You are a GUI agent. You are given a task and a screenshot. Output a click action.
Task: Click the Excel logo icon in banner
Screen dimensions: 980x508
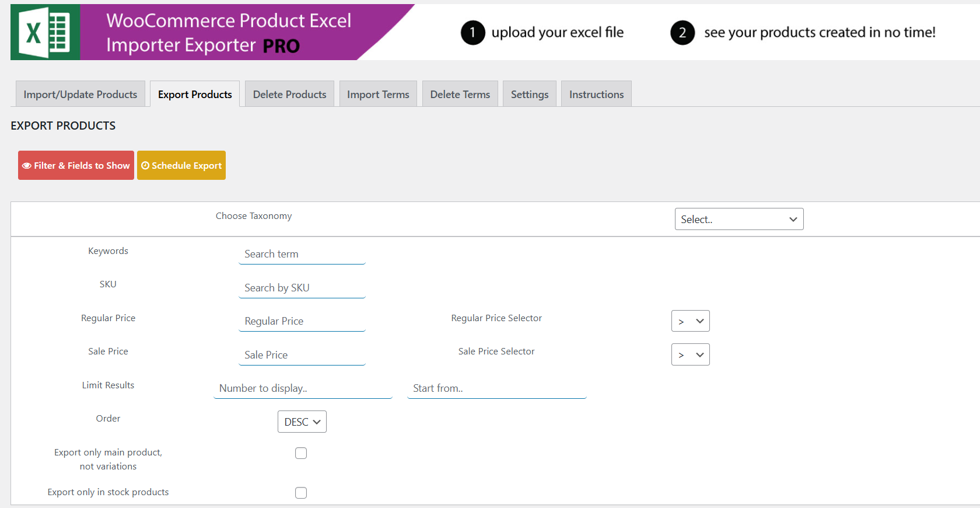click(x=45, y=32)
